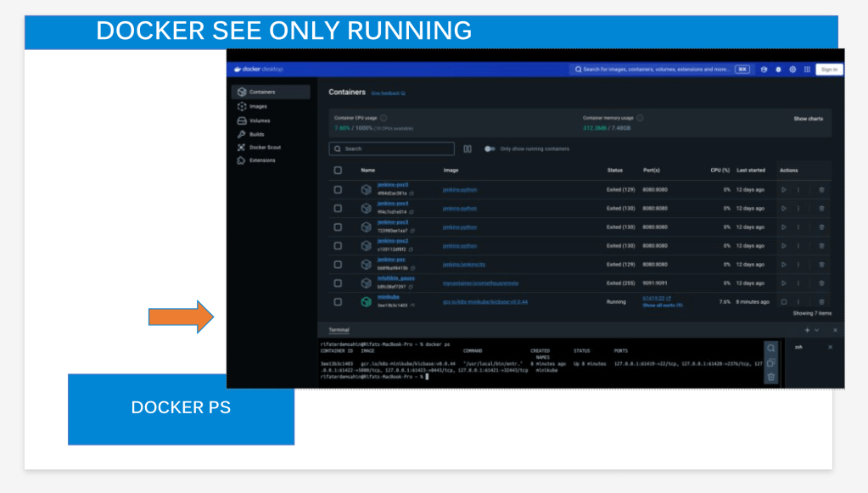The height and width of the screenshot is (493, 868).
Task: Open more actions menu for infallible_gauss
Action: (x=798, y=283)
